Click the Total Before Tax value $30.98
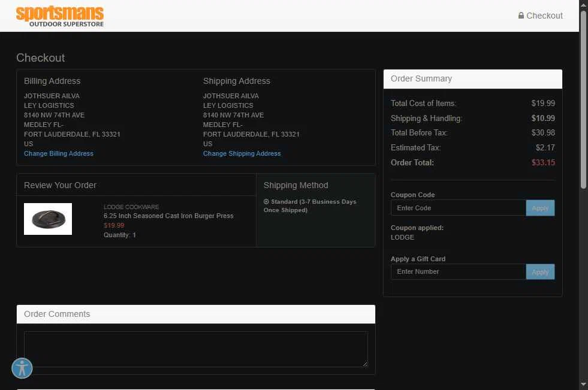 [x=544, y=132]
